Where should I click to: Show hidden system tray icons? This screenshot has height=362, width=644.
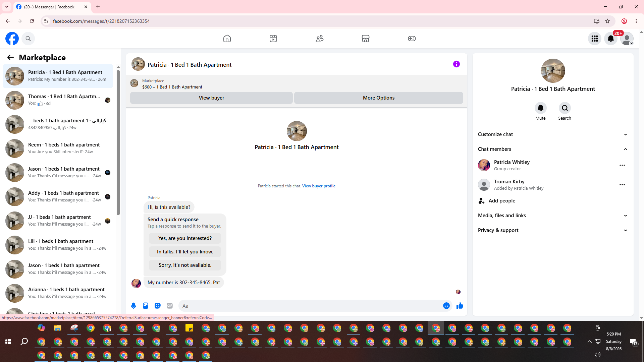589,342
